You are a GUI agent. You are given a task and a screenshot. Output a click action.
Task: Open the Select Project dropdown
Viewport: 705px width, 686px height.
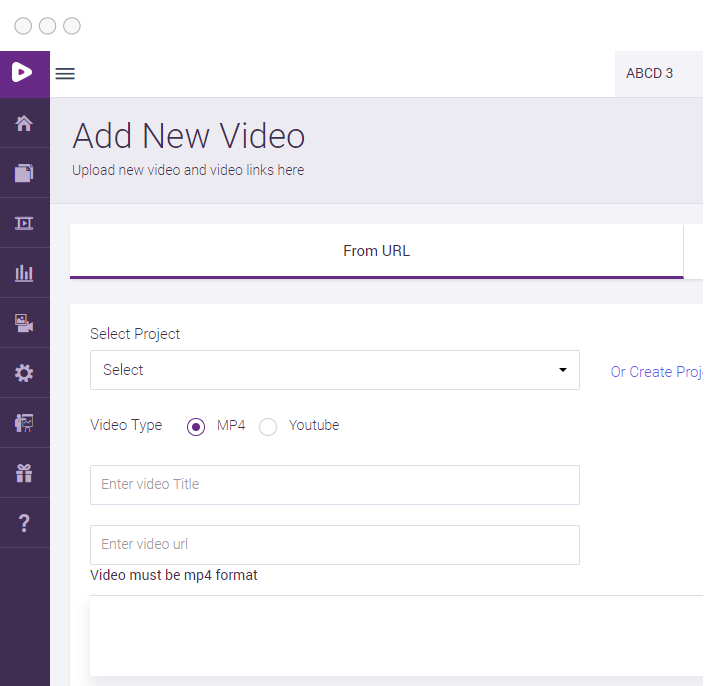pos(334,370)
